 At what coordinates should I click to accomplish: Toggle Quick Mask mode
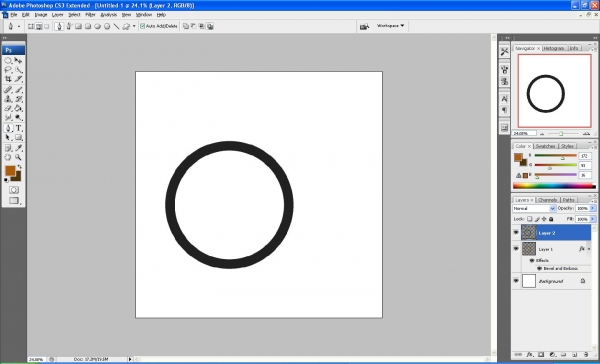14,190
